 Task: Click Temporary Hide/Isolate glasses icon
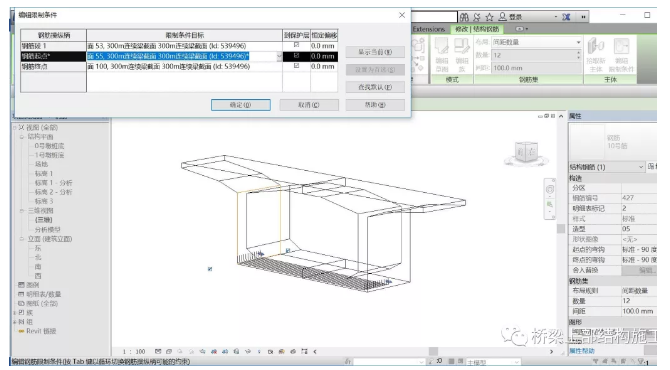247,352
